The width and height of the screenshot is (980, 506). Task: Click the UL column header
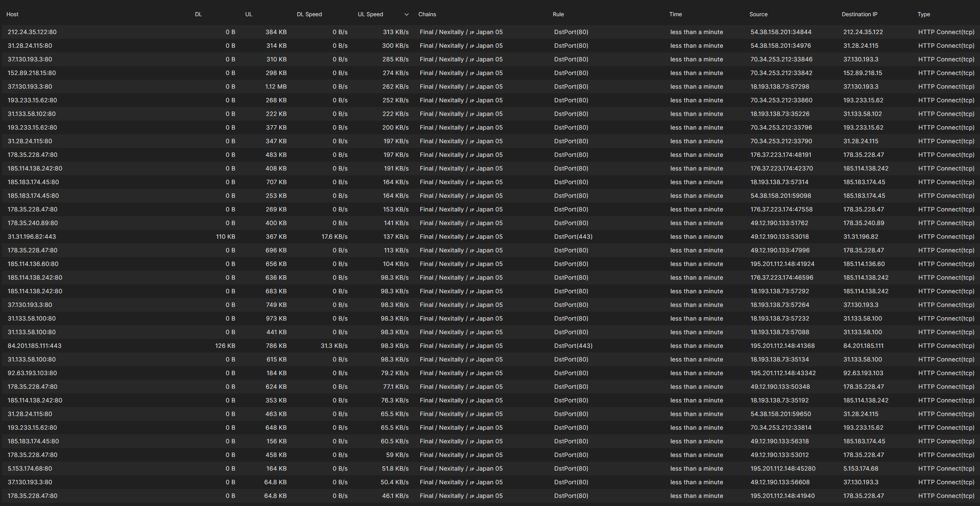click(249, 14)
